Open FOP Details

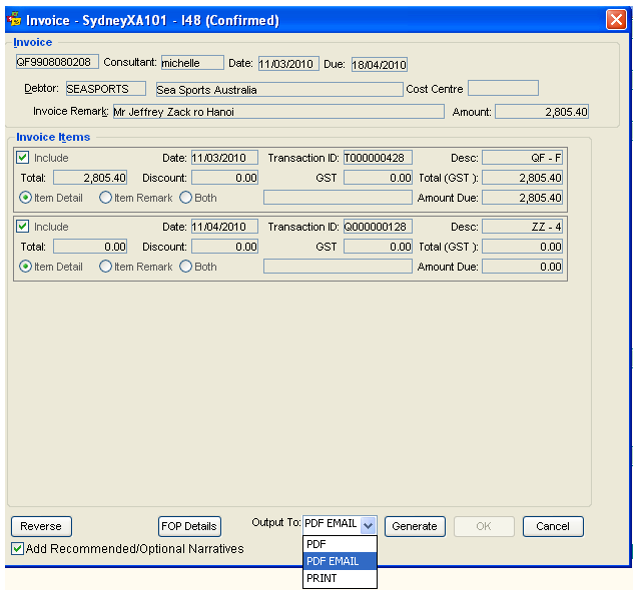[189, 526]
